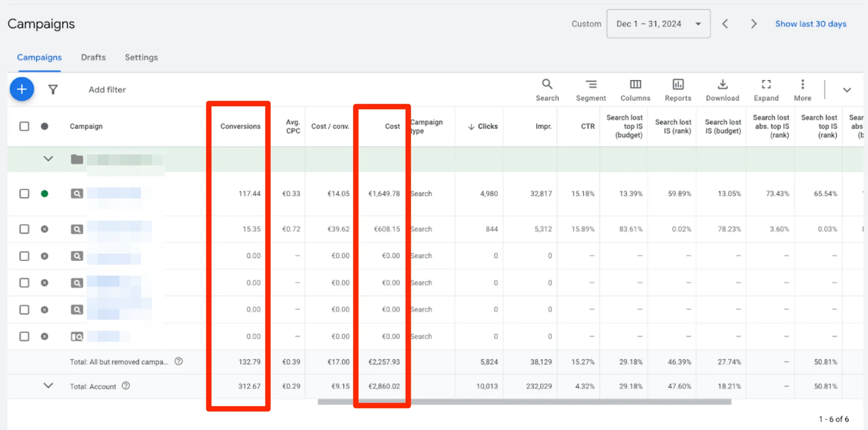Image resolution: width=868 pixels, height=430 pixels.
Task: Collapse the campaign group folder chevron
Action: coord(48,159)
